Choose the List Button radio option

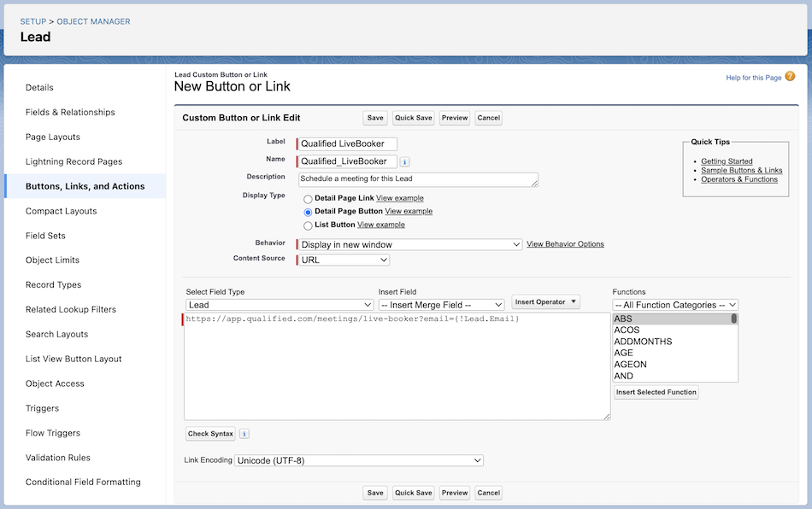308,225
